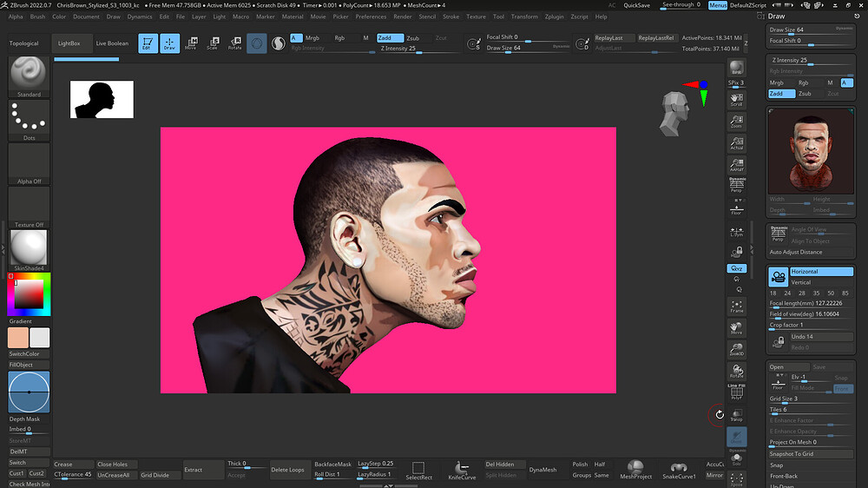This screenshot has height=488, width=868.
Task: Select the Scale transform icon
Action: (x=213, y=43)
